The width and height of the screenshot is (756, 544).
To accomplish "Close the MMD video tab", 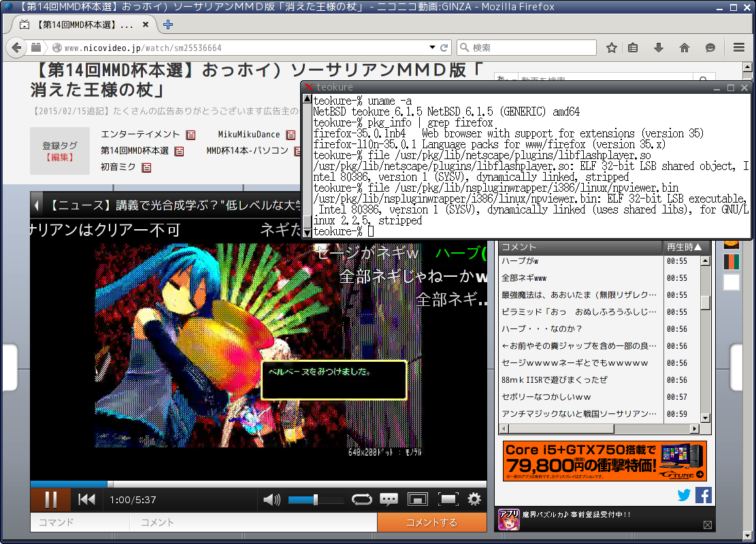I will [146, 24].
